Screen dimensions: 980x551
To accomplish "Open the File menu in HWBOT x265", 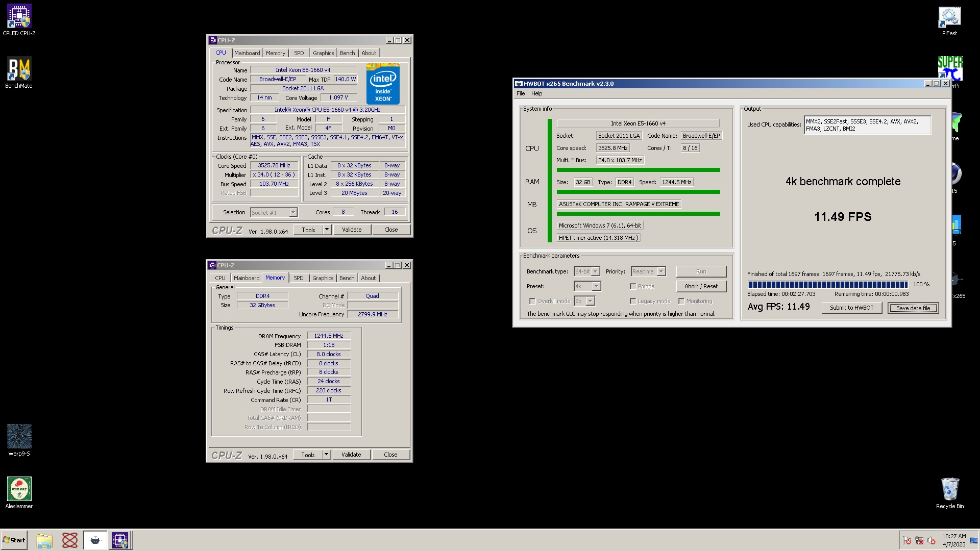I will pyautogui.click(x=521, y=93).
